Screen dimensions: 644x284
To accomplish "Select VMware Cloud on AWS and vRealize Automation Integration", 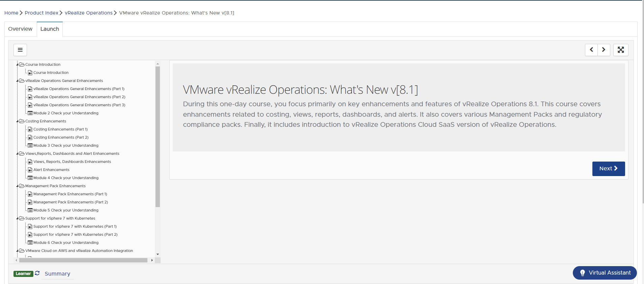I will click(79, 251).
